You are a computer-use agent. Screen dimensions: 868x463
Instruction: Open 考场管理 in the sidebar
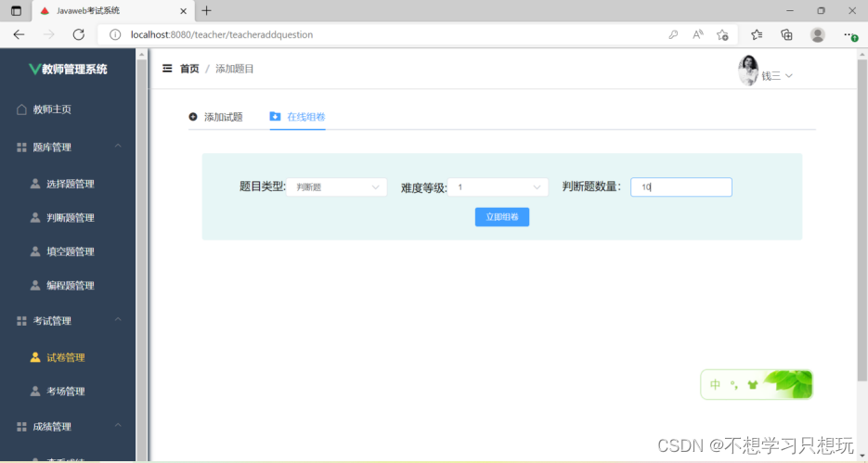tap(68, 391)
